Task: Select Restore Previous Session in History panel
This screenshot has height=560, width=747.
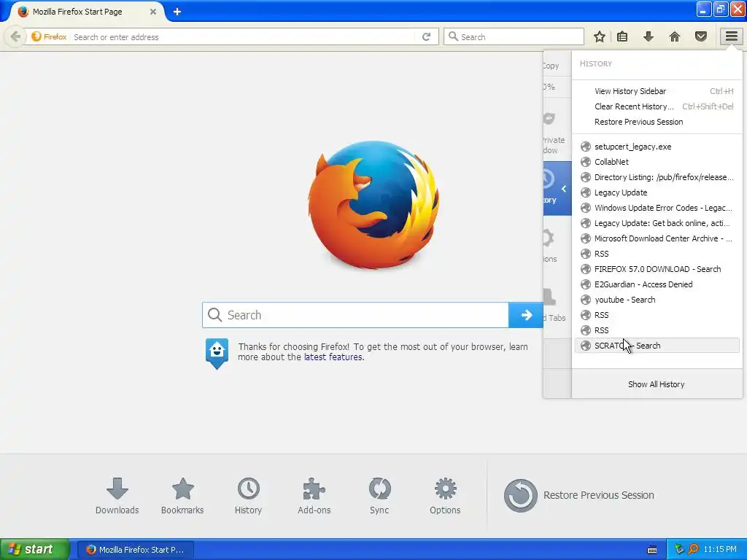Action: (657, 122)
